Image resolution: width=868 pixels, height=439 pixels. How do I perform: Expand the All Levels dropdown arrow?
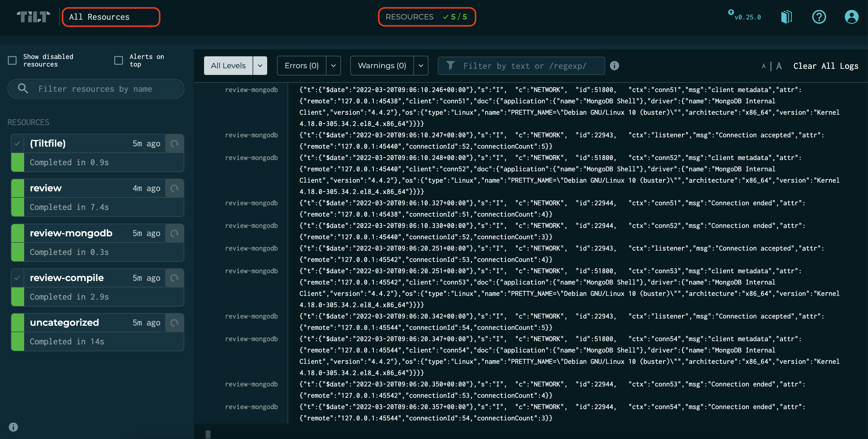pos(260,65)
